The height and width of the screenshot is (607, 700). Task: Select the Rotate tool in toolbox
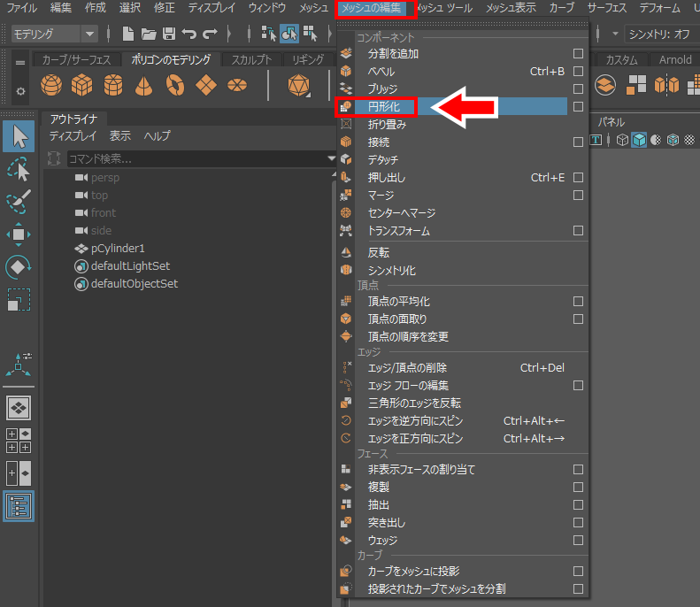click(19, 266)
